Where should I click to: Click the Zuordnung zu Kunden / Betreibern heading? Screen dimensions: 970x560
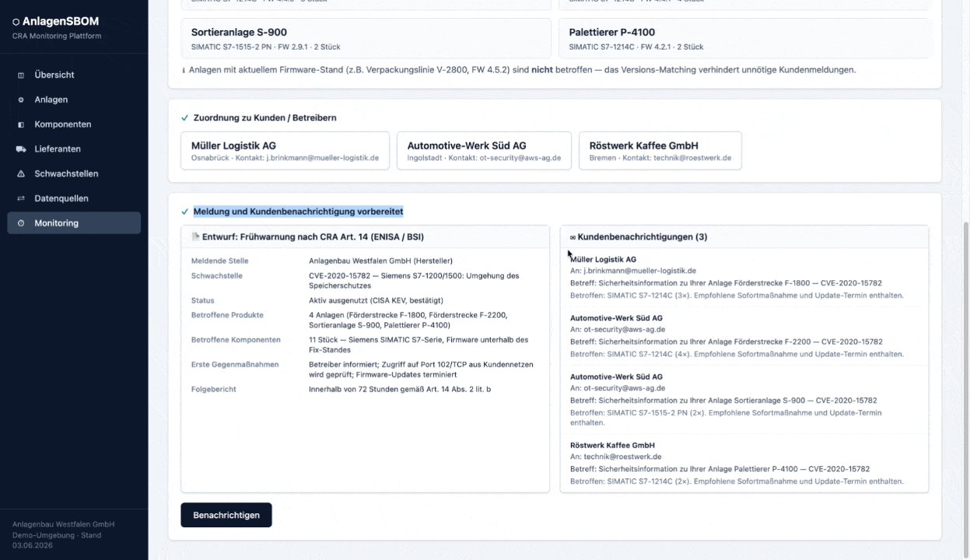(264, 118)
